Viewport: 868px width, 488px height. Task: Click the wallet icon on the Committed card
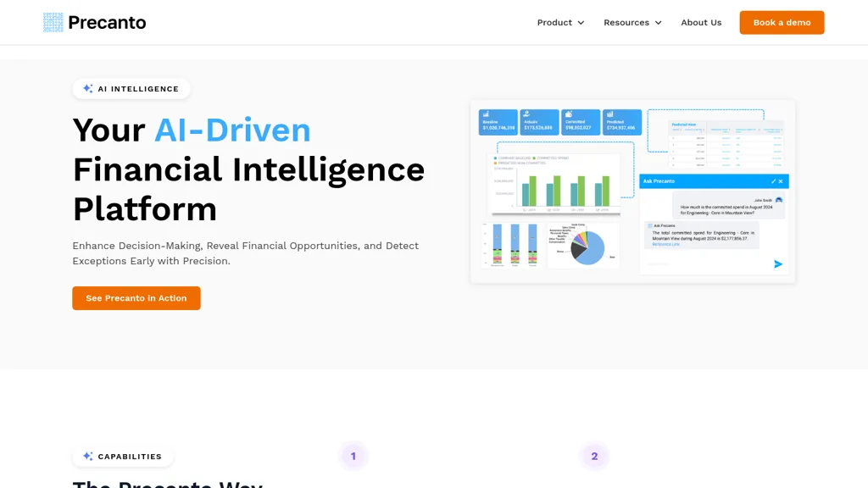[569, 114]
